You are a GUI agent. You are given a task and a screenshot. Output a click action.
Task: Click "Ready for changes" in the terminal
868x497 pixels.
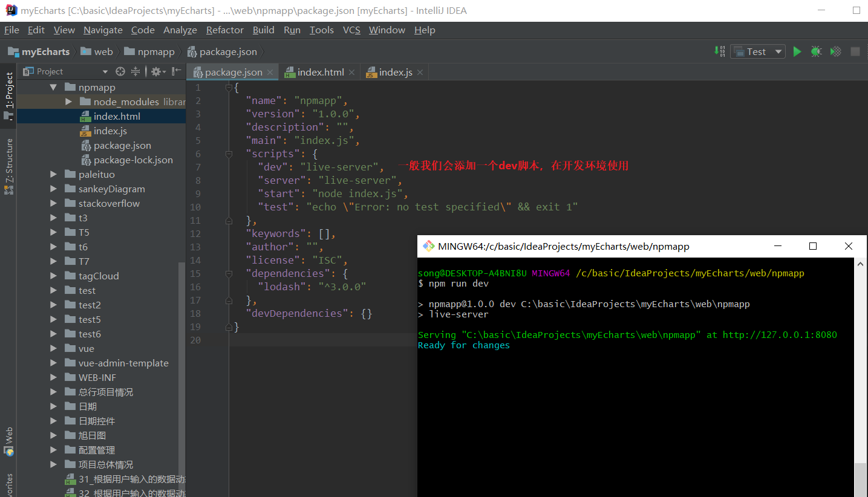464,345
